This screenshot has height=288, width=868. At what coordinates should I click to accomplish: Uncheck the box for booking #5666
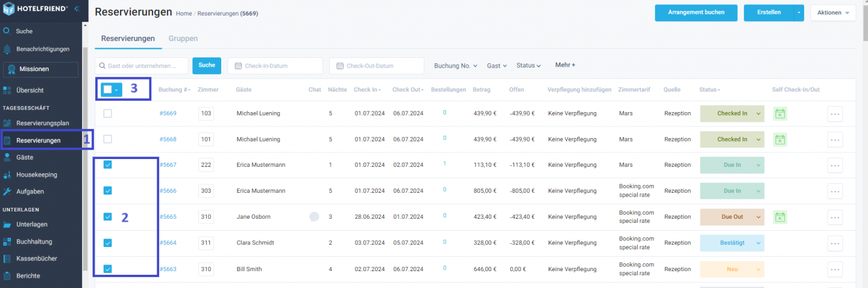point(107,190)
